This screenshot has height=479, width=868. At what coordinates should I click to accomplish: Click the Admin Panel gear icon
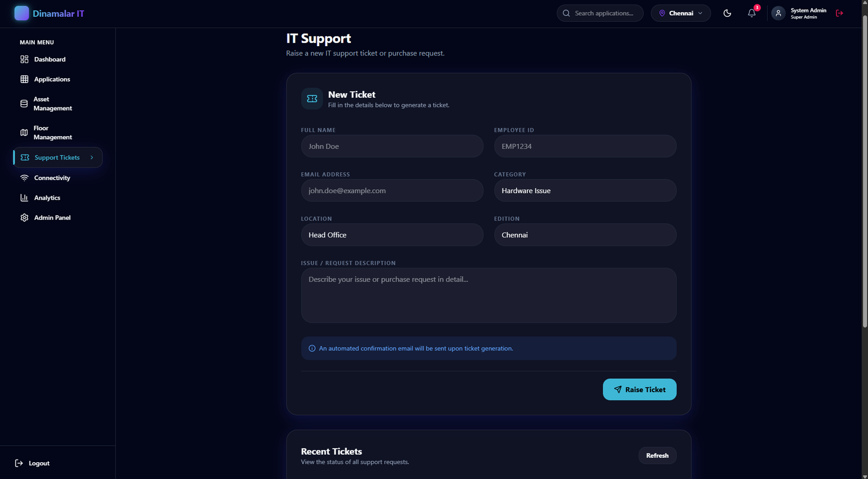pos(24,218)
